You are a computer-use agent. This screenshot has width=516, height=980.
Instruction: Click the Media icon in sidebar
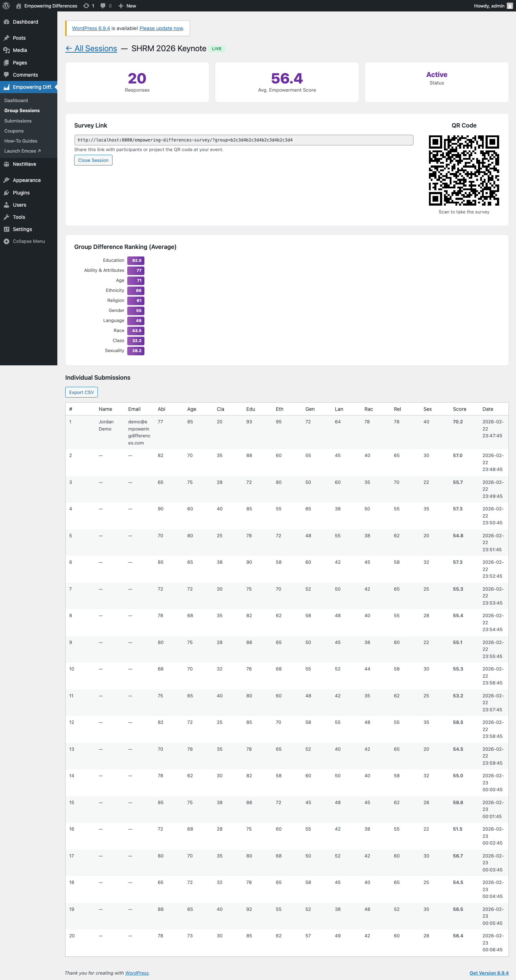pyautogui.click(x=6, y=50)
